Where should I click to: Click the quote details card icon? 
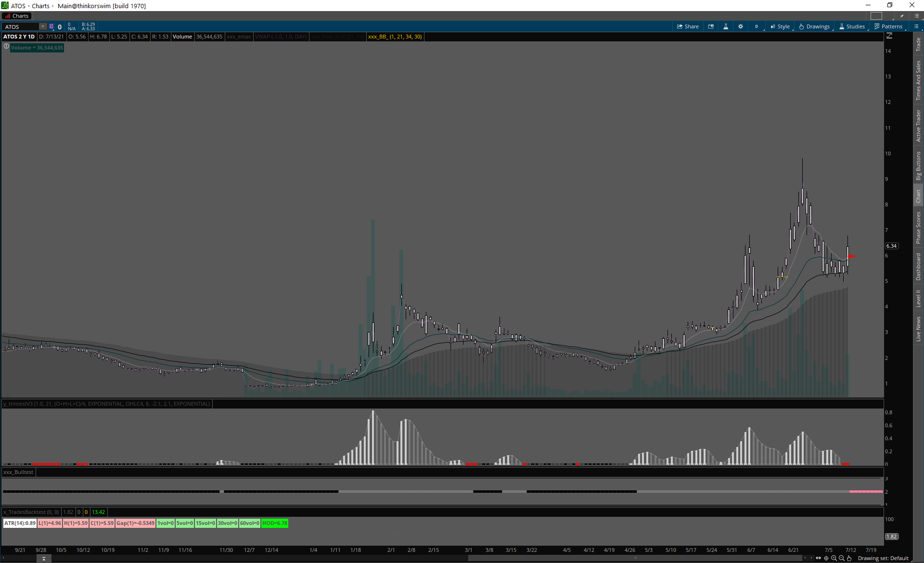click(711, 26)
